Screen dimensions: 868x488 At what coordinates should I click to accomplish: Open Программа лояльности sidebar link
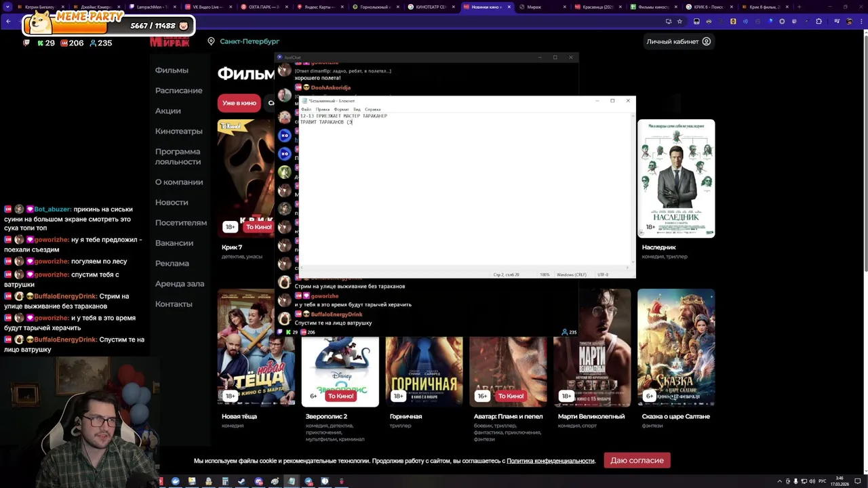point(178,157)
